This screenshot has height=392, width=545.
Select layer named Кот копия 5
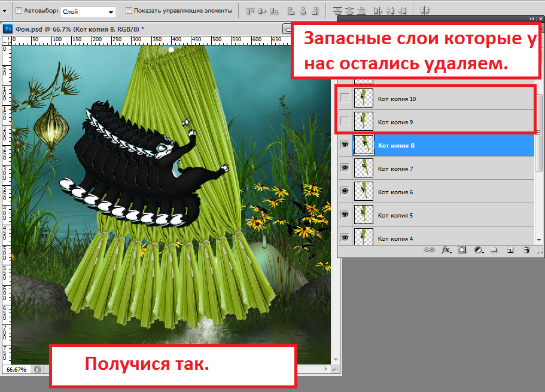click(x=395, y=215)
